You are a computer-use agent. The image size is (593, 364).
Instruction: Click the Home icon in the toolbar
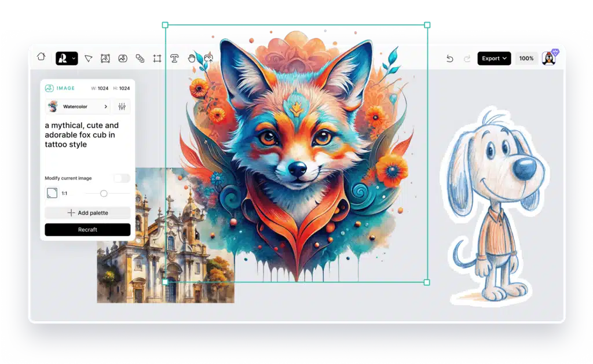click(41, 58)
